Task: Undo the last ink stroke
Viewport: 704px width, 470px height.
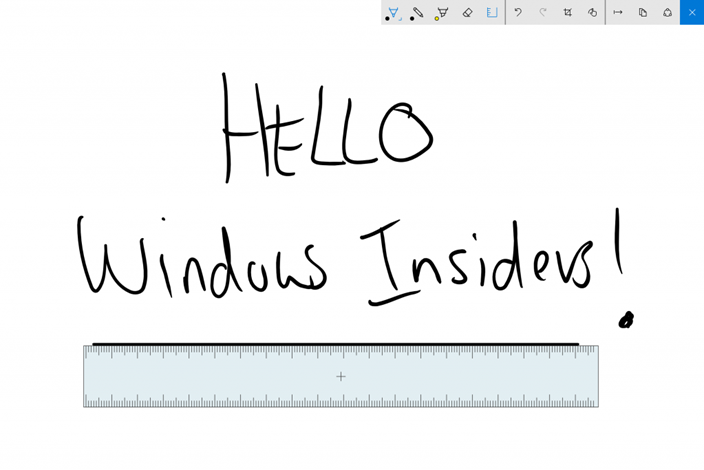Action: (518, 13)
